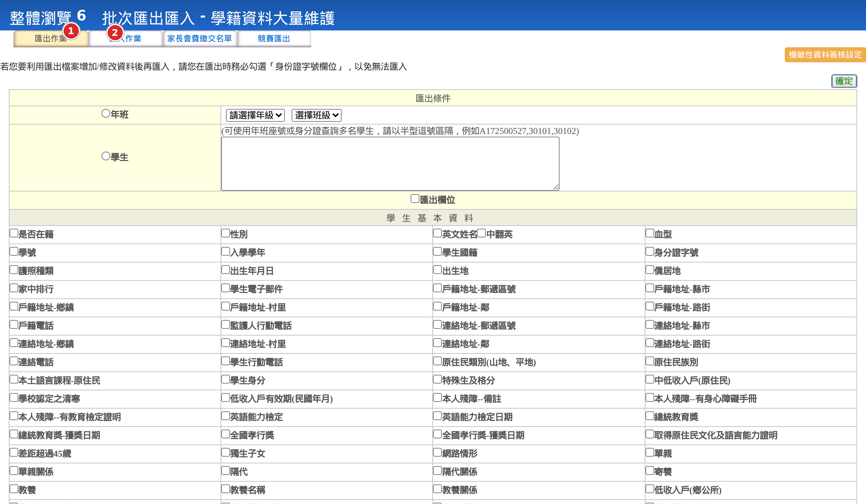
Task: Check the 原住民類別(山地、平地) checkbox
Action: [437, 361]
